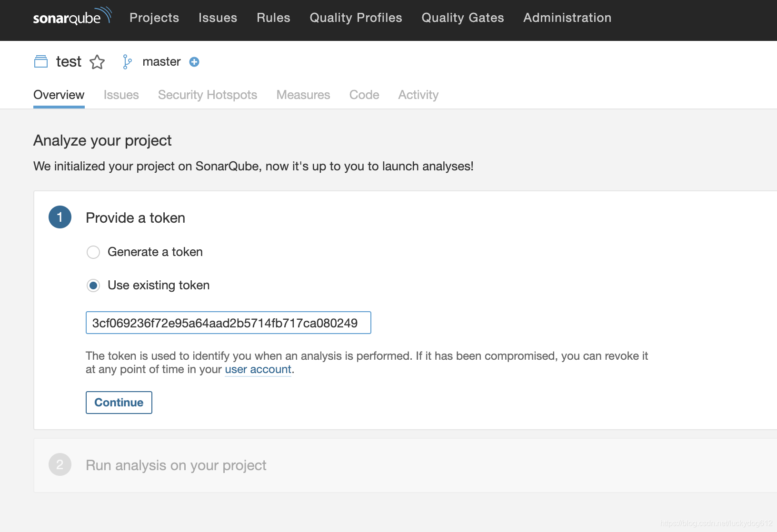Favorite the test project with the star

pos(97,62)
